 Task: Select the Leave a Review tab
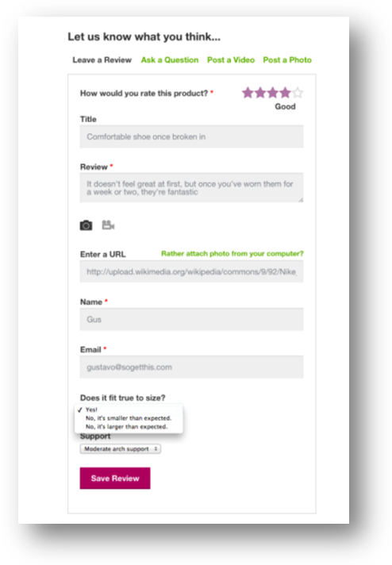102,60
